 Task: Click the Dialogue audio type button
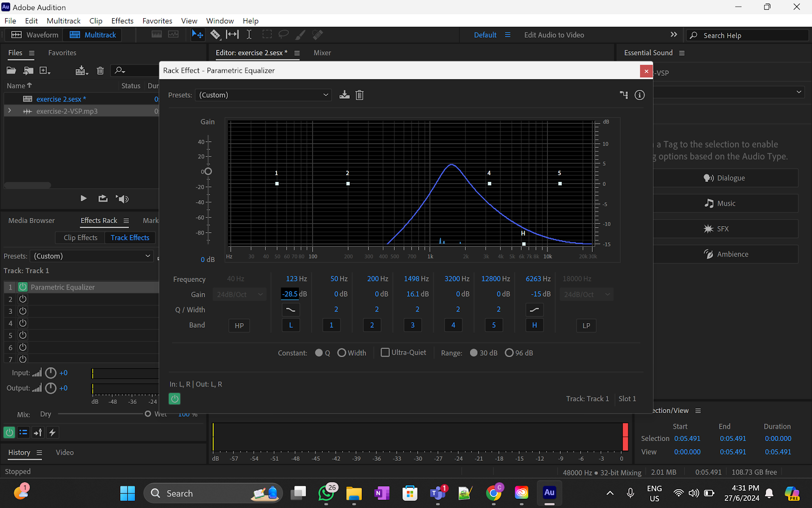(x=726, y=178)
